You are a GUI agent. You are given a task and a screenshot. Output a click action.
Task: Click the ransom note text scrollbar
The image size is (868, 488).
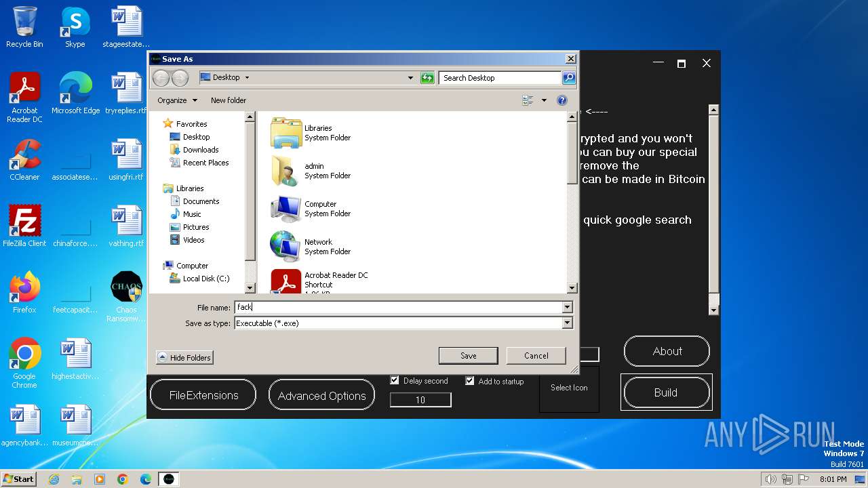(713, 210)
